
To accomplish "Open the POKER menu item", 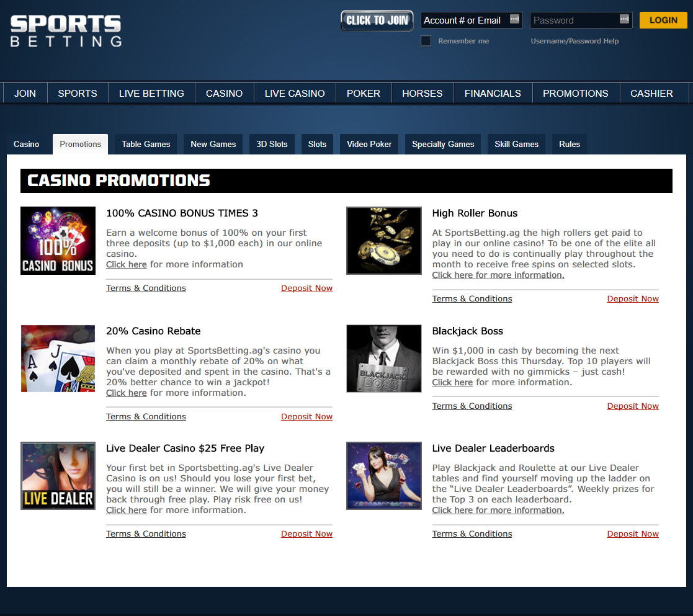I will click(364, 93).
